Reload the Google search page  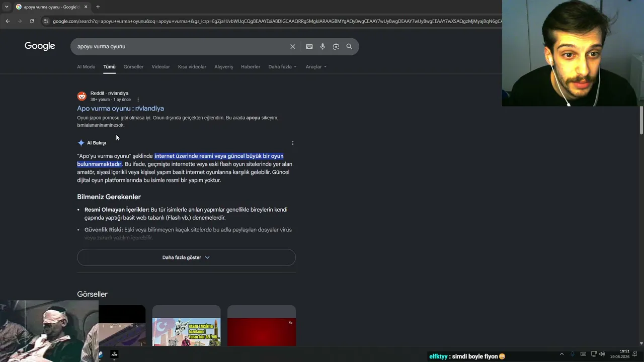tap(32, 21)
